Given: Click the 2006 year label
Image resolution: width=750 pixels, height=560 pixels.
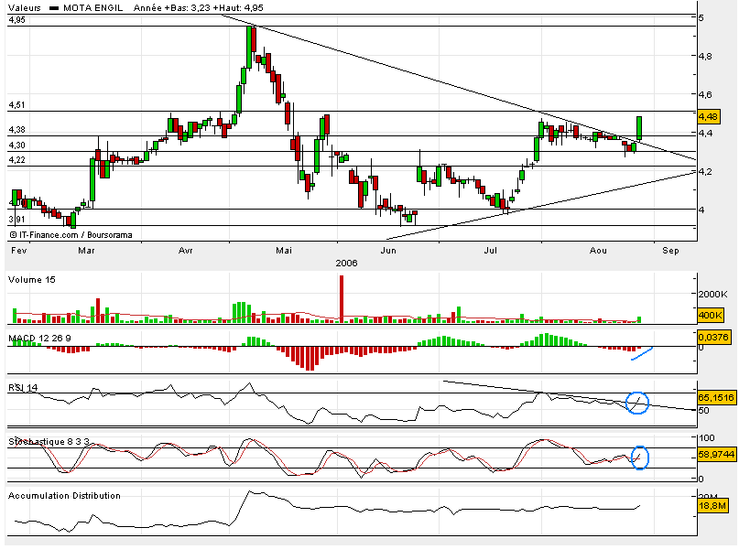Looking at the screenshot, I should 346,264.
